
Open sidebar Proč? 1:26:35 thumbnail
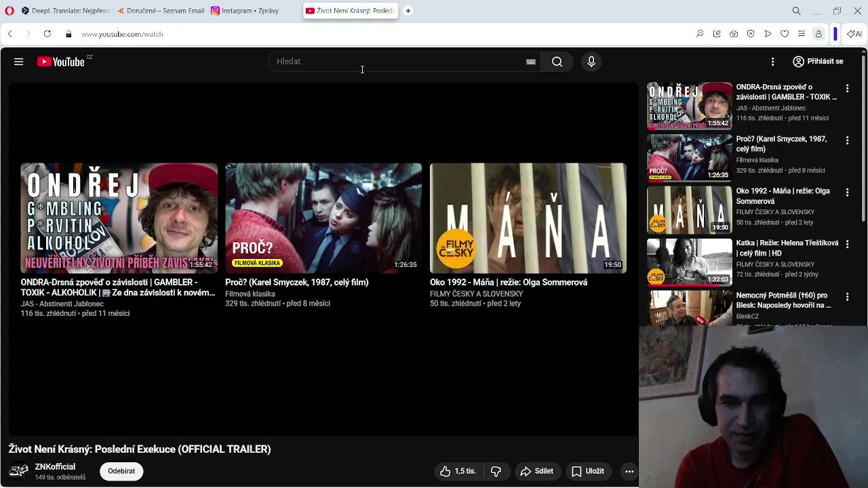point(690,158)
